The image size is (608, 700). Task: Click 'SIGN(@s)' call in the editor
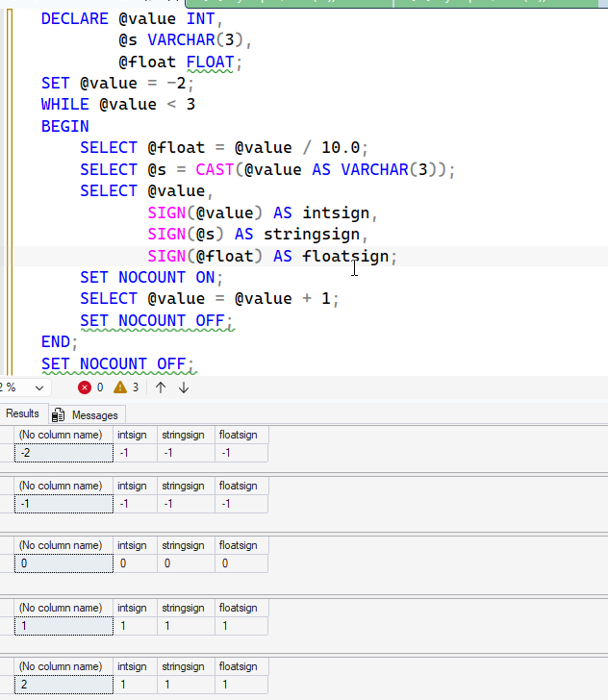185,235
